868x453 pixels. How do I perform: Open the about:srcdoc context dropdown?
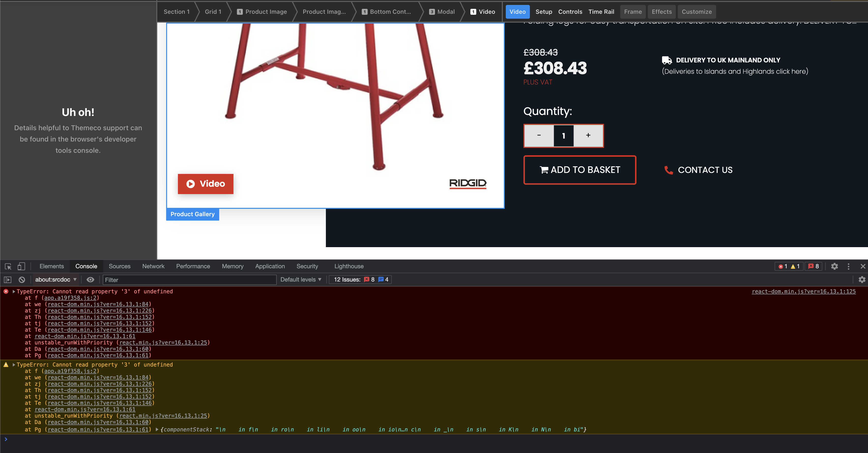56,280
